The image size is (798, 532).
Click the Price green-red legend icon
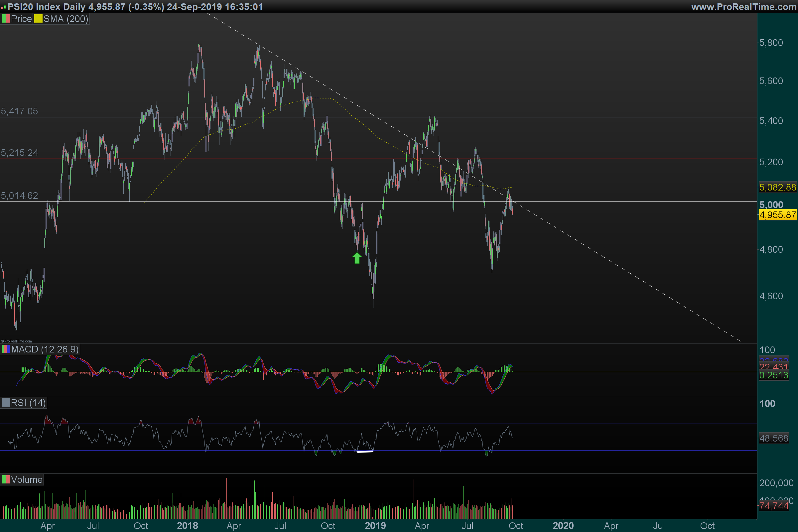[5, 19]
